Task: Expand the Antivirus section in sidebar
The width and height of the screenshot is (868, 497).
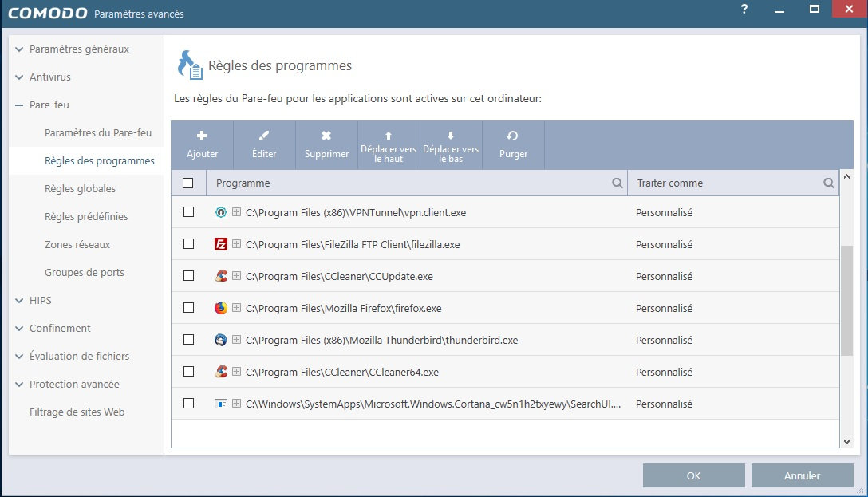Action: [x=19, y=77]
